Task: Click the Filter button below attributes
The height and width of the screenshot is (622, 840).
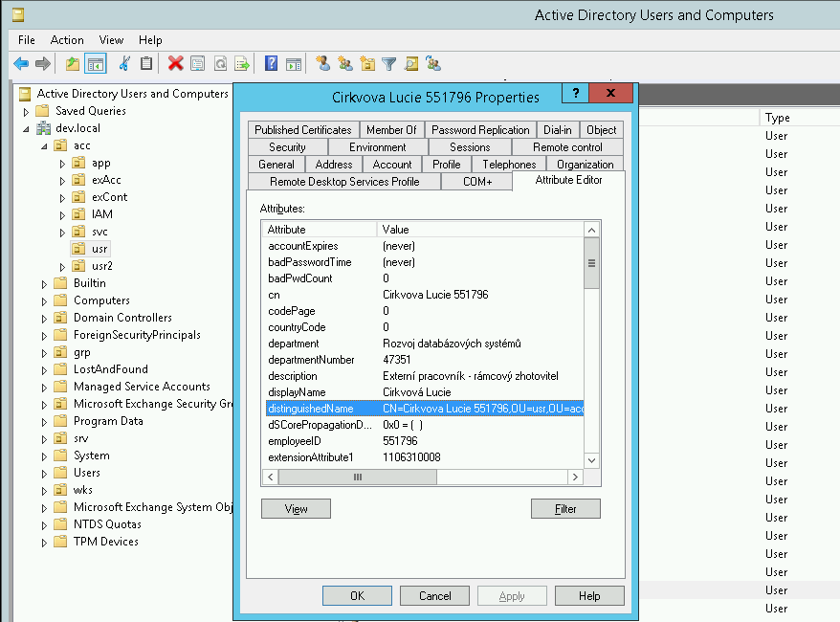Action: (565, 508)
